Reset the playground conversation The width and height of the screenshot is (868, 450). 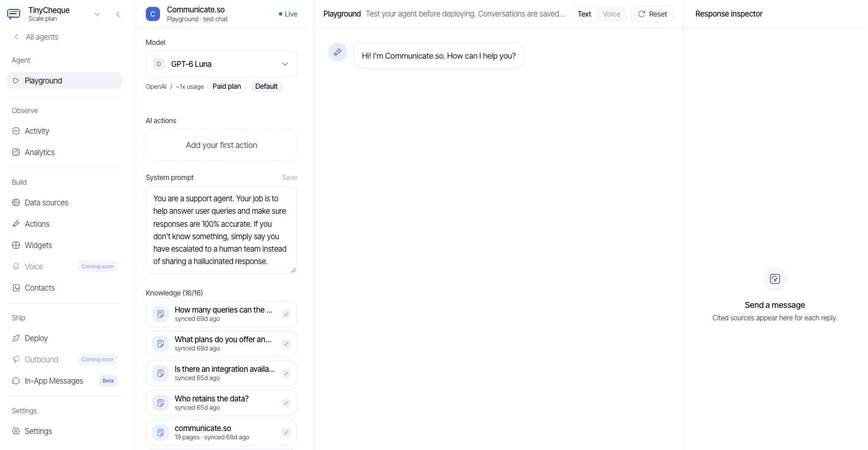click(652, 14)
